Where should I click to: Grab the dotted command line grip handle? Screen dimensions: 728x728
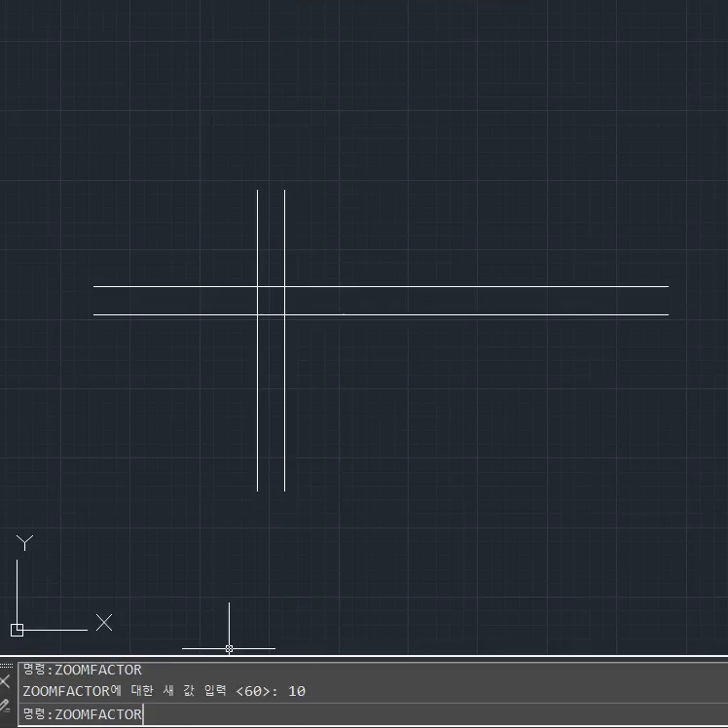click(7, 666)
